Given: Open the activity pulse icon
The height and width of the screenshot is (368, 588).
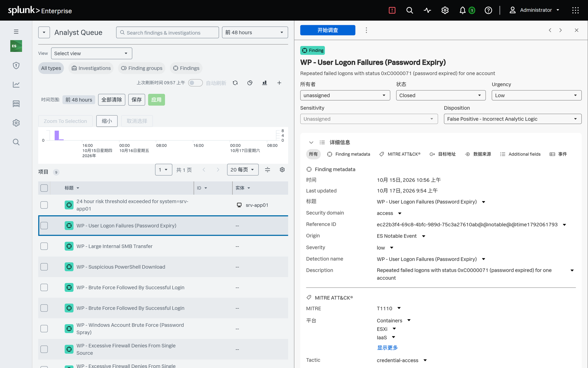Looking at the screenshot, I should coord(427,10).
